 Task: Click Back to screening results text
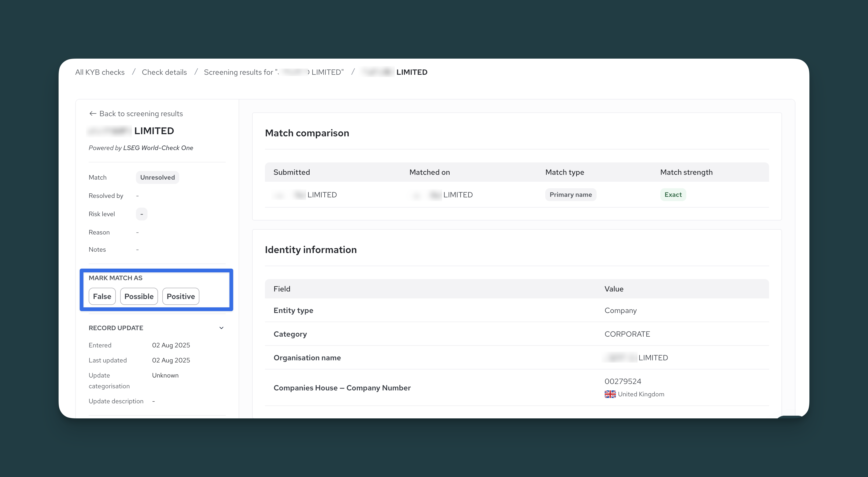pos(141,114)
